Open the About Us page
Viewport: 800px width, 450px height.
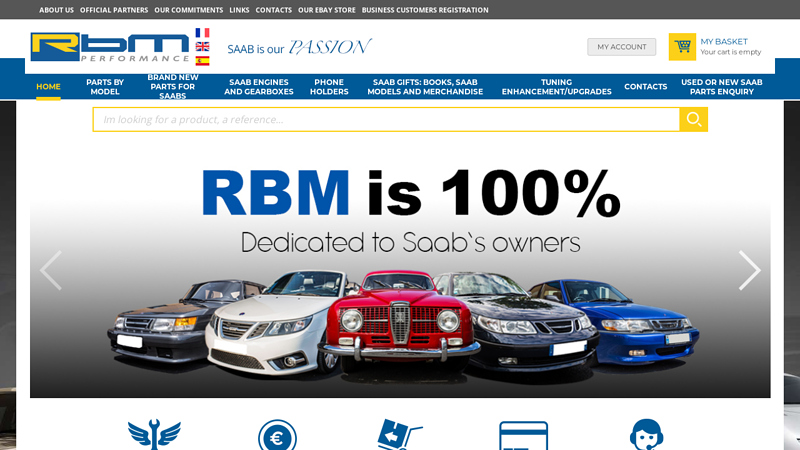(x=56, y=10)
